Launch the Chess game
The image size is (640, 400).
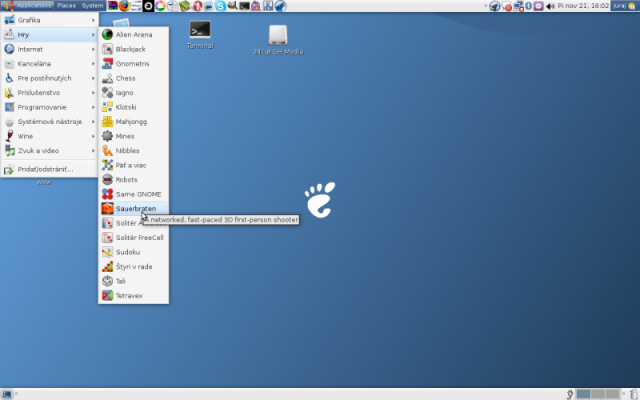click(x=133, y=78)
